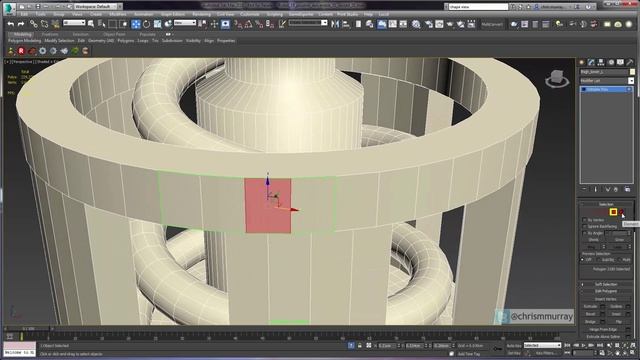Click the Undo arrow in main toolbar

click(x=11, y=24)
